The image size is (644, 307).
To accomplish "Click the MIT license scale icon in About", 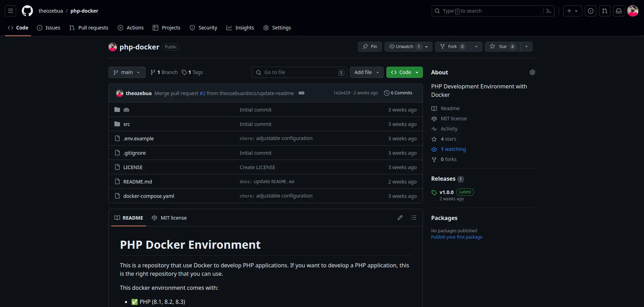I will click(x=434, y=119).
